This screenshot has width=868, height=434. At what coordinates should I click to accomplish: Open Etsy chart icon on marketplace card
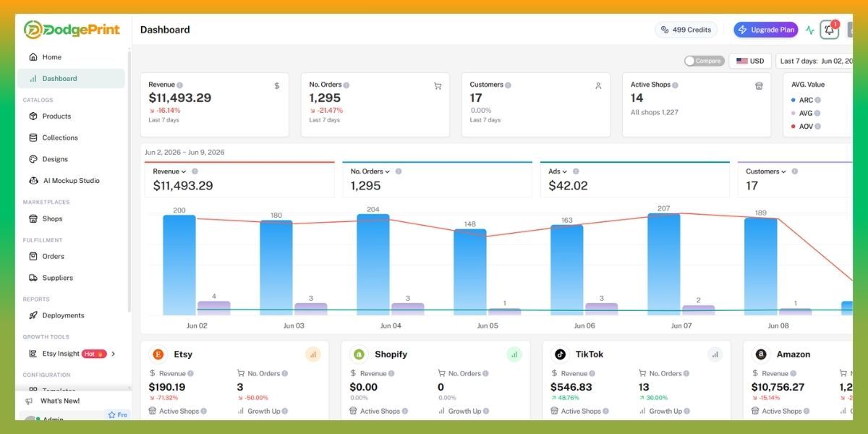[312, 354]
